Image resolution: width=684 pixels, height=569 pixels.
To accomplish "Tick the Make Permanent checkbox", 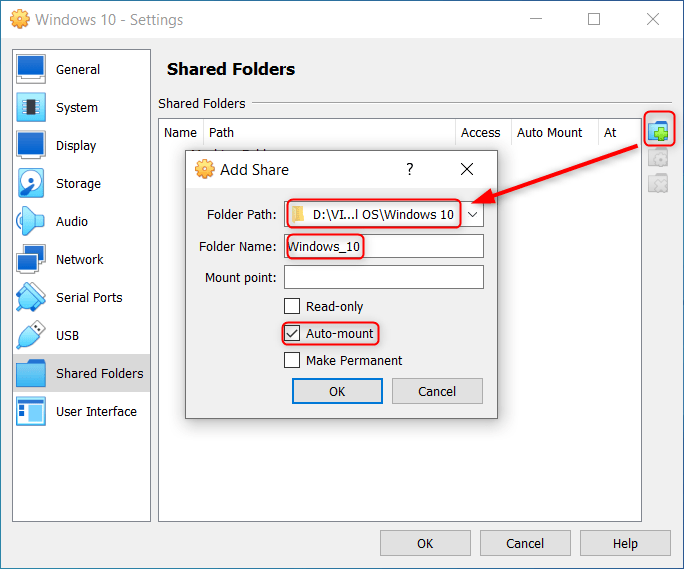I will click(292, 360).
